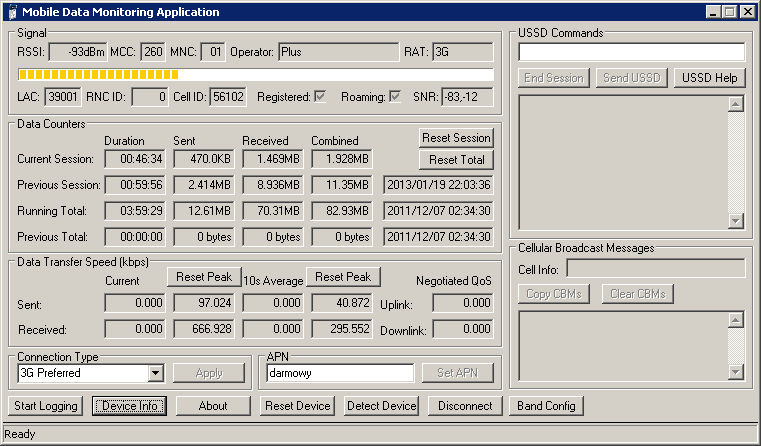Open Band Config settings
The image size is (761, 446).
545,406
